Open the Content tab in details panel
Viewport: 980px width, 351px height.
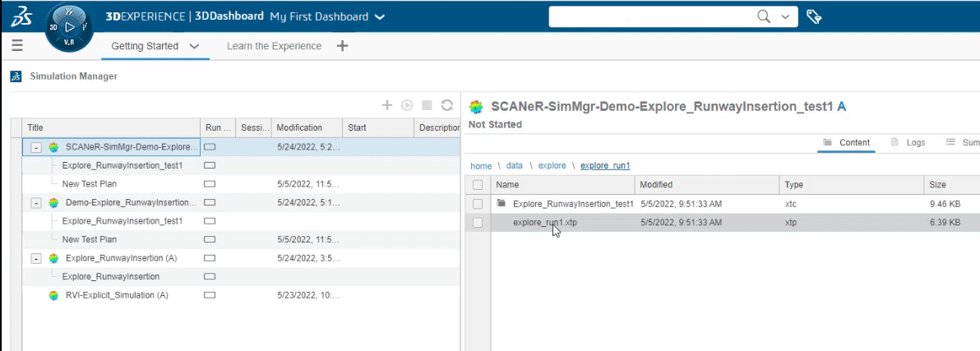[x=846, y=142]
